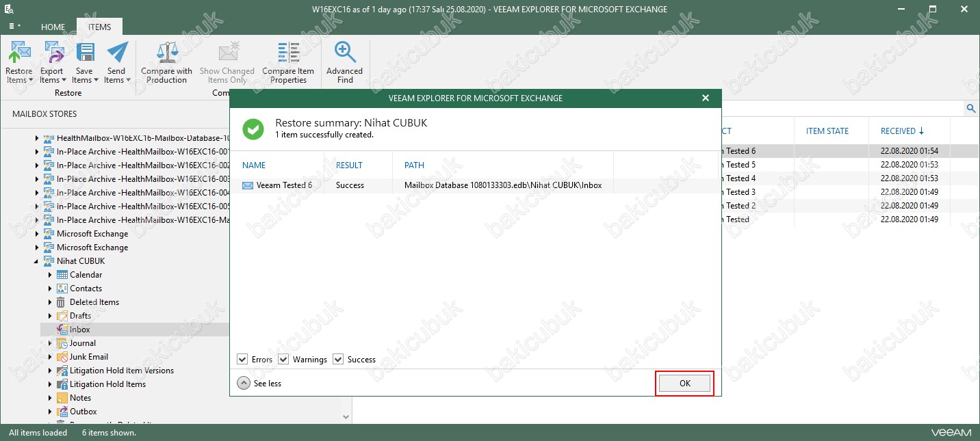Click the search input field
The width and height of the screenshot is (980, 441).
pos(843,108)
